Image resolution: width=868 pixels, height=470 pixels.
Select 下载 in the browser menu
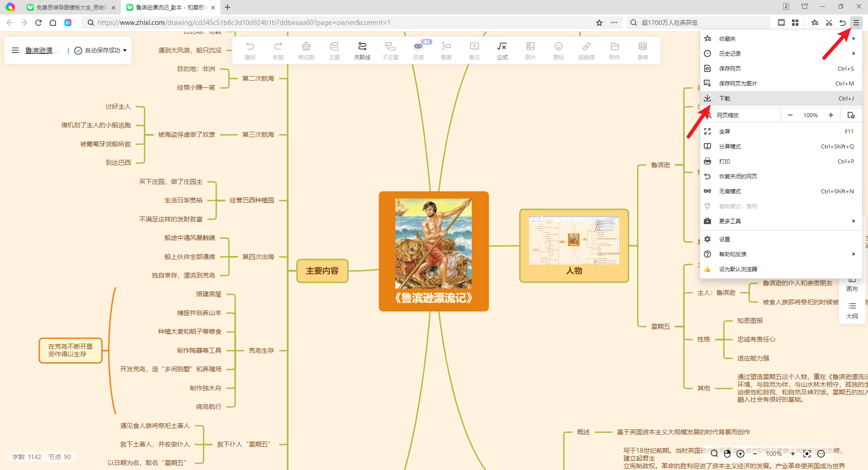pyautogui.click(x=781, y=98)
